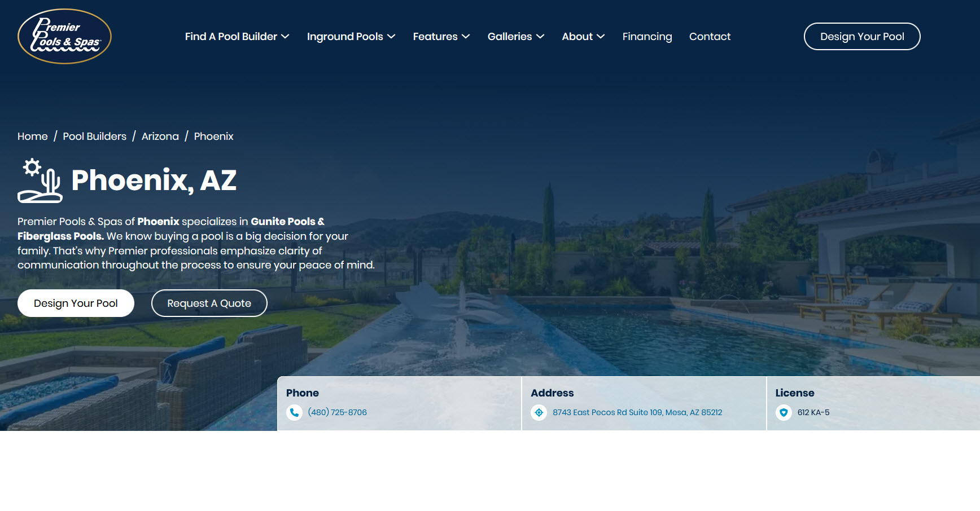This screenshot has width=980, height=511.
Task: Click the phone handset icon
Action: coord(294,412)
